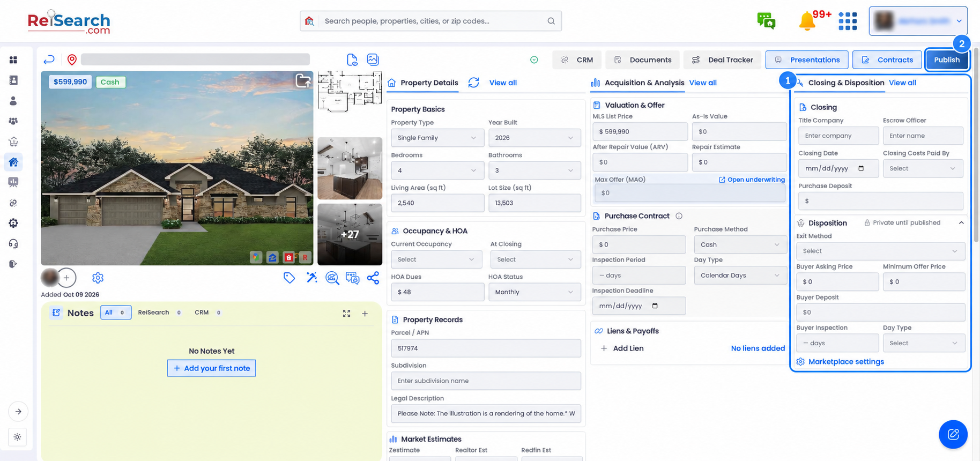Viewport: 980px width, 461px height.
Task: Click the floating edit compose button
Action: tap(953, 434)
